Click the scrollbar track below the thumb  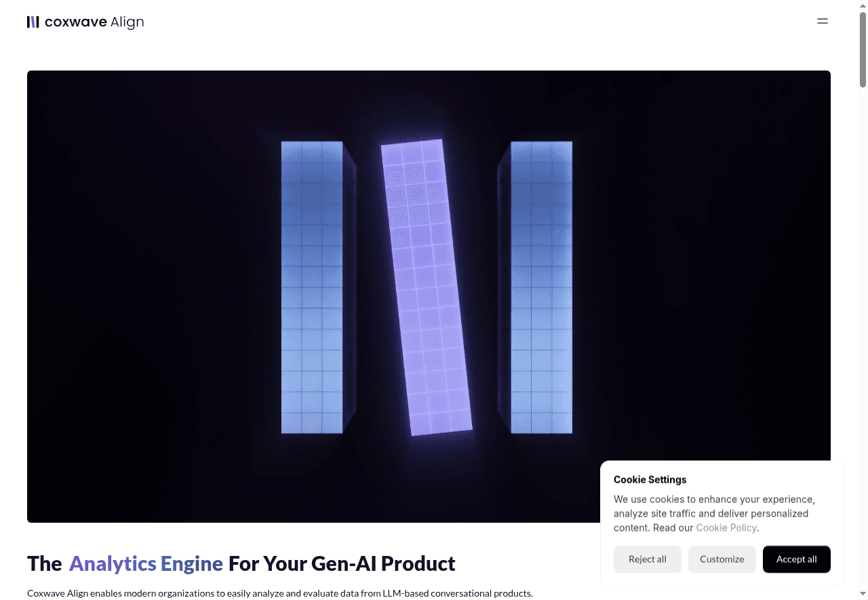click(863, 339)
